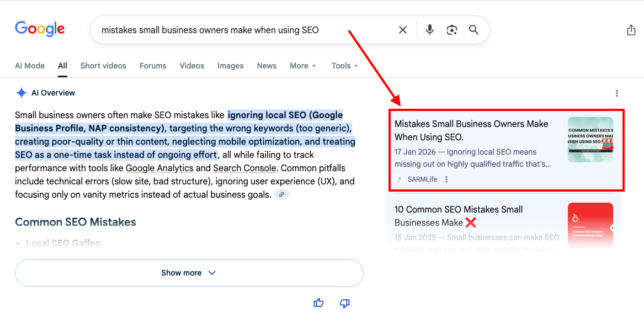Open the Search Console link
Image resolution: width=644 pixels, height=323 pixels.
(244, 168)
